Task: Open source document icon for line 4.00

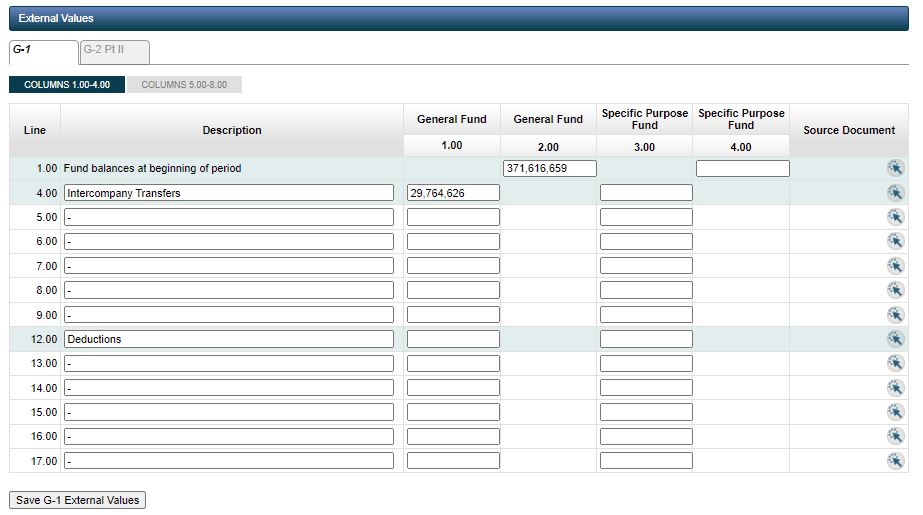Action: coord(895,193)
